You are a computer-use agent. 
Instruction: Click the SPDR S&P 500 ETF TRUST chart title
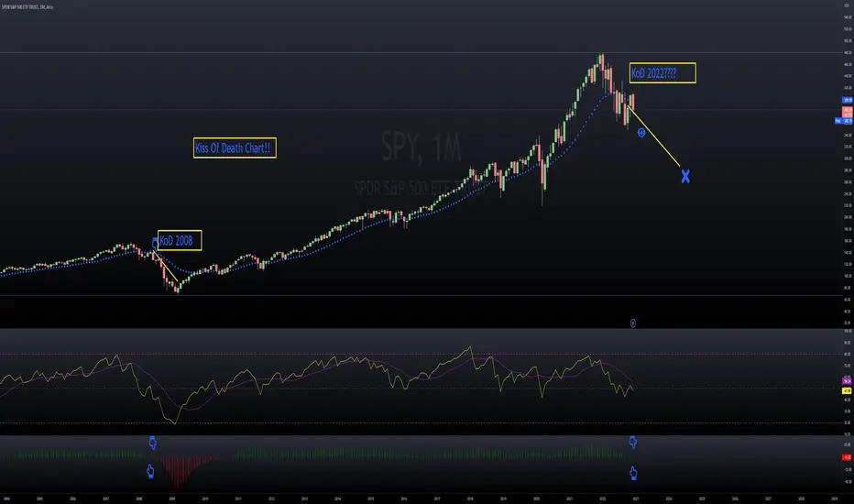[x=27, y=7]
